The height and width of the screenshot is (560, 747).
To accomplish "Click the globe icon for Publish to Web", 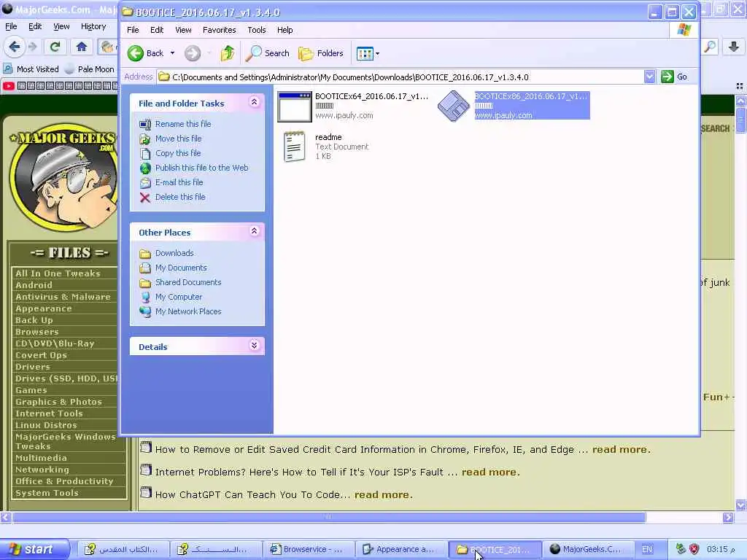I will click(145, 168).
